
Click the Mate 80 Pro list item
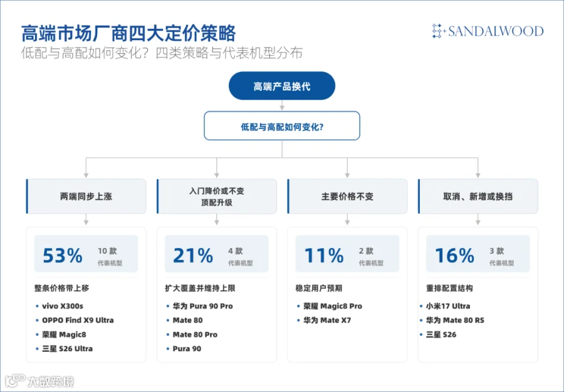pos(195,334)
